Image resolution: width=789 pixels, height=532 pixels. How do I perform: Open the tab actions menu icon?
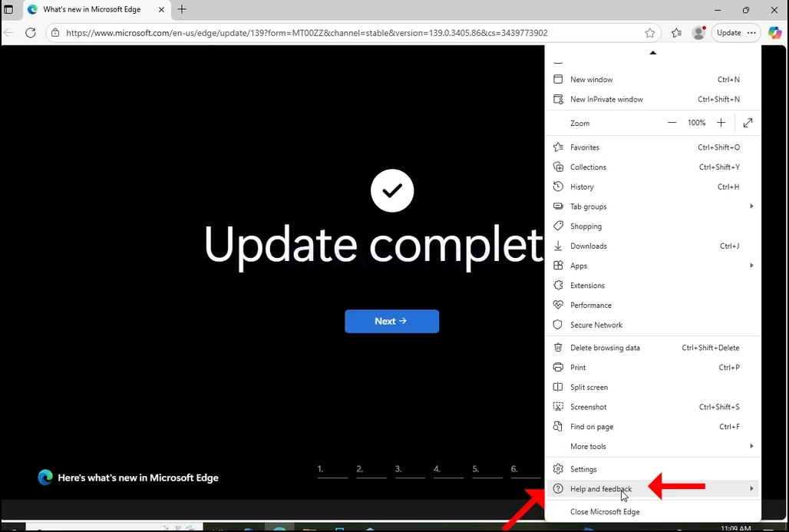(8, 9)
